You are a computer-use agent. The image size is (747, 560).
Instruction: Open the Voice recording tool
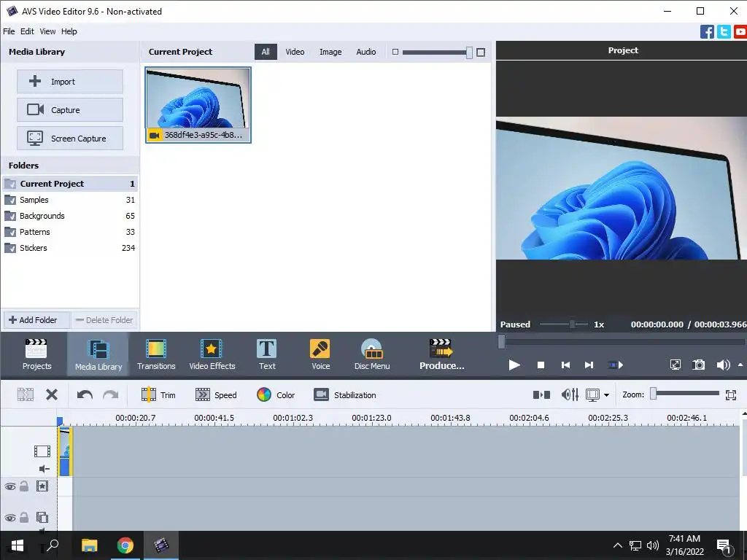click(321, 354)
